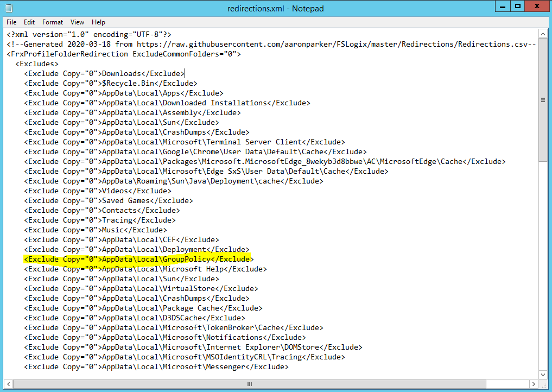
Task: Click the Terminal Server Client exclude line
Action: tap(185, 142)
